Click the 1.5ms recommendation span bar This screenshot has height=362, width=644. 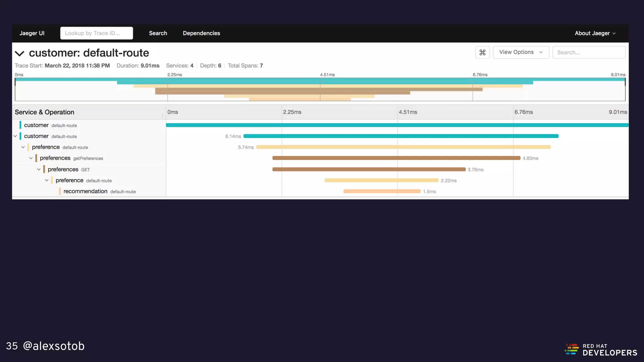(382, 191)
